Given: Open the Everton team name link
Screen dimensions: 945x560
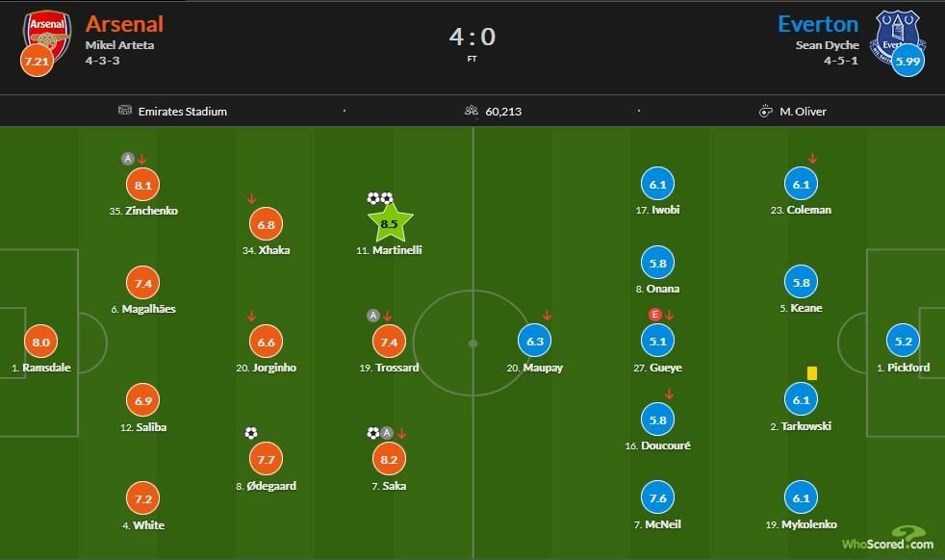Looking at the screenshot, I should click(x=818, y=23).
